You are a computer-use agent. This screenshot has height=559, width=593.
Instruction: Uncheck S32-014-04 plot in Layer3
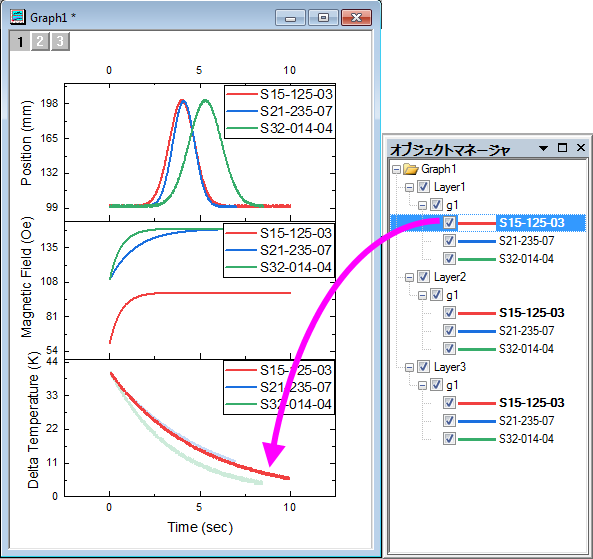(x=449, y=439)
